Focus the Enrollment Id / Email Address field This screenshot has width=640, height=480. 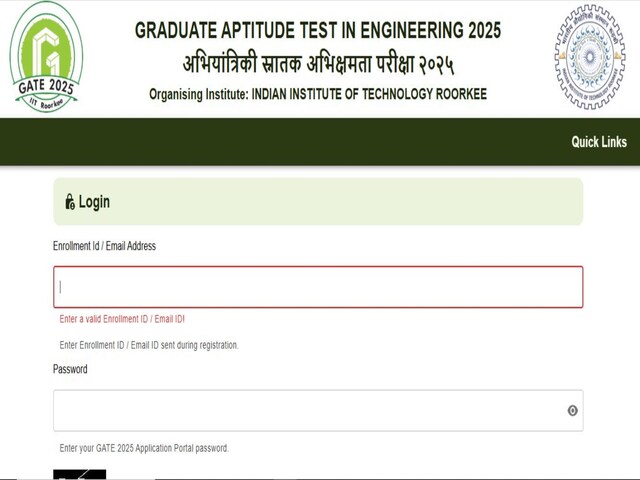(318, 287)
